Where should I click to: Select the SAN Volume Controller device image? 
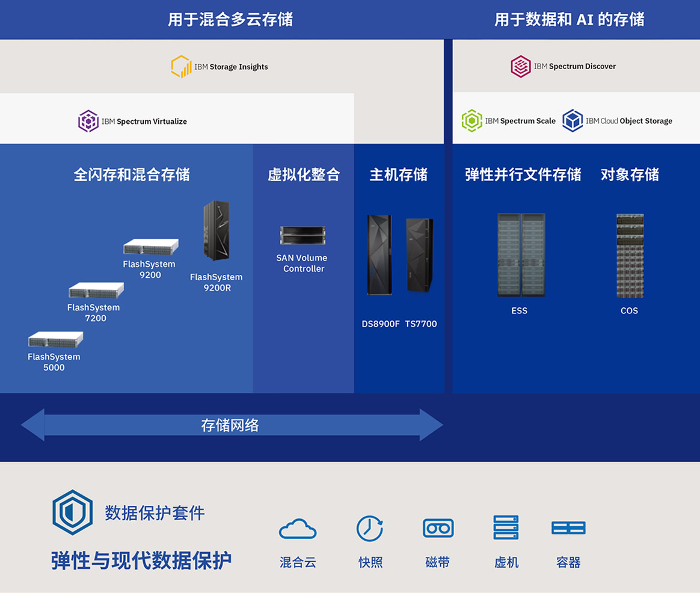point(302,235)
